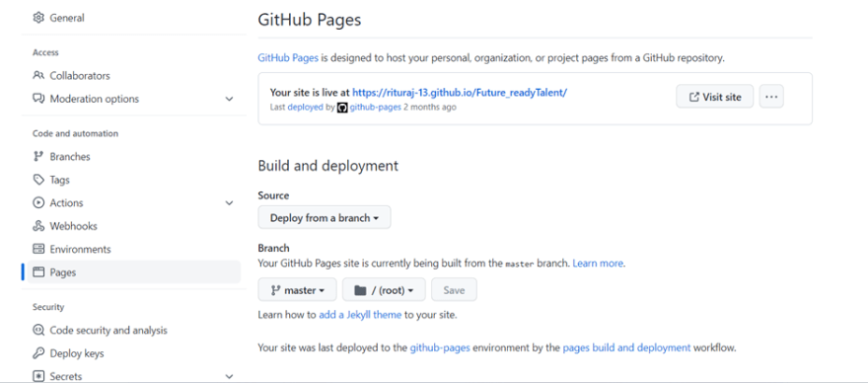Screen dimensions: 868x383
Task: Open the github-pages environment link
Action: point(440,348)
